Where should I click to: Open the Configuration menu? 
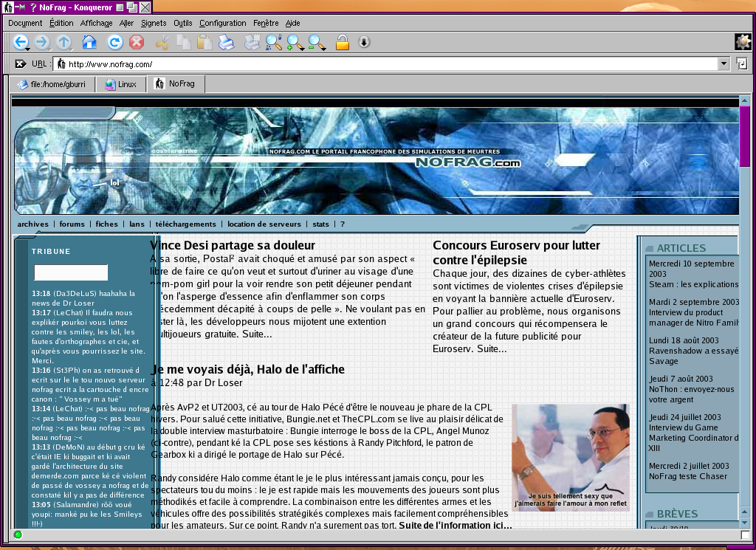223,23
